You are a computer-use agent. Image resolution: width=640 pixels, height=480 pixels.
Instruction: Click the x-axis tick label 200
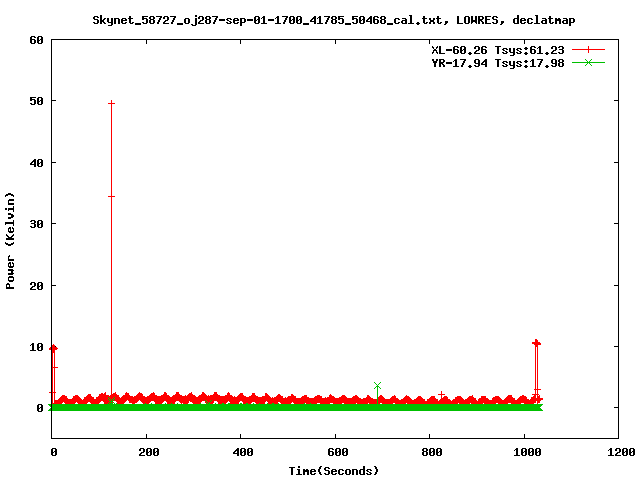click(148, 452)
